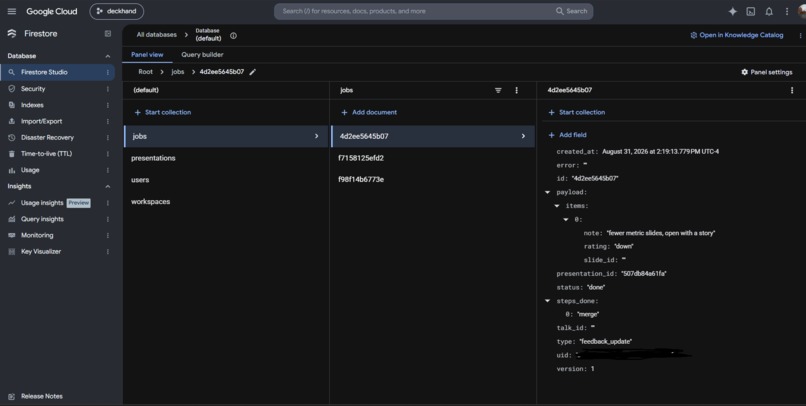Click the TTL trash can icon
806x406 pixels.
pyautogui.click(x=12, y=154)
